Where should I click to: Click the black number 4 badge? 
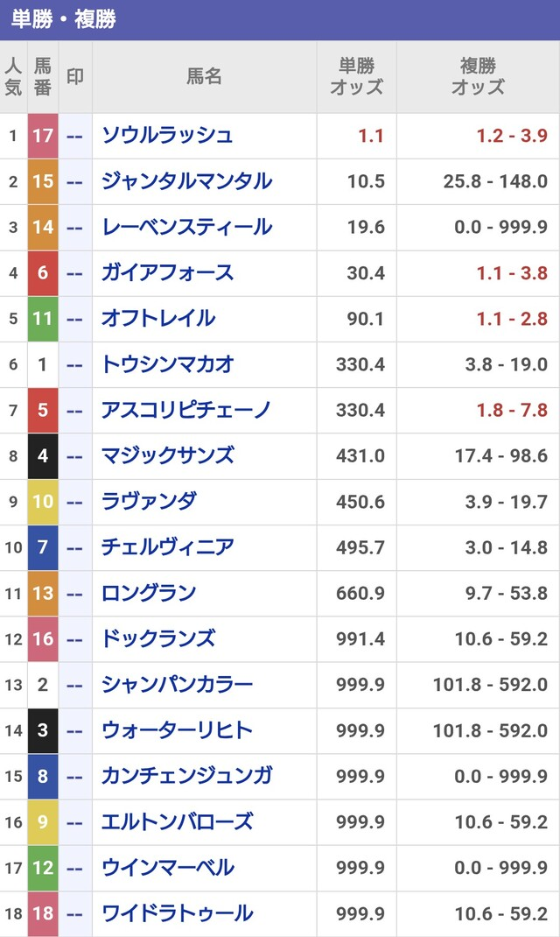click(x=43, y=456)
